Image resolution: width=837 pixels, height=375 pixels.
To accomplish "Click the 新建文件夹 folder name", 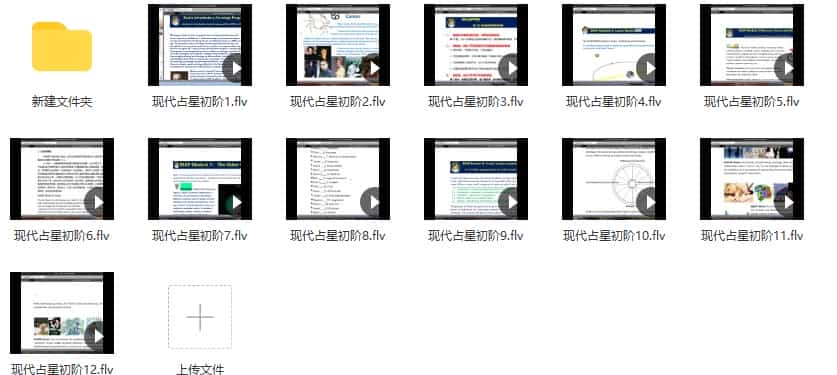I will tap(62, 102).
